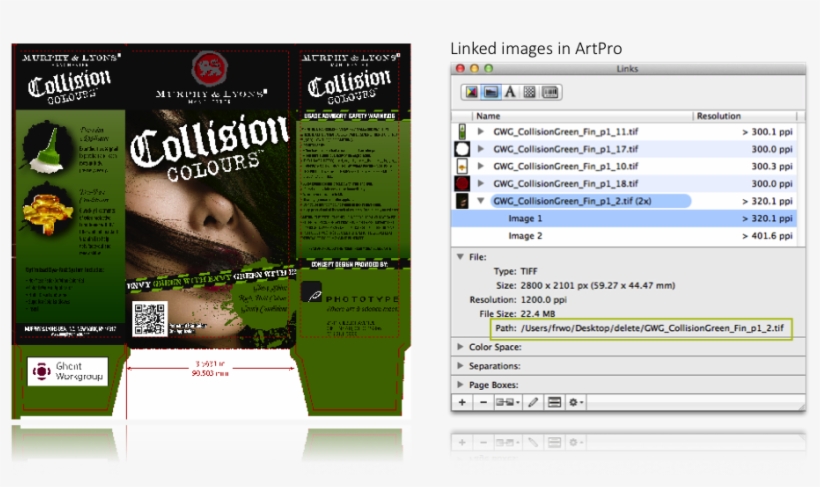Viewport: 820px width, 487px height.
Task: Expand GWG_CollisionGreen_Fin_p1_11.tif row
Action: tap(480, 132)
